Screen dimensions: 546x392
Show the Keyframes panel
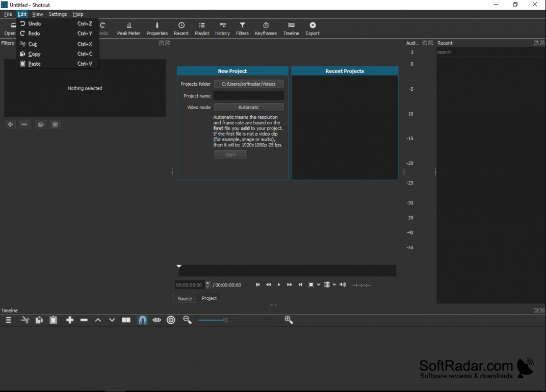pos(266,29)
